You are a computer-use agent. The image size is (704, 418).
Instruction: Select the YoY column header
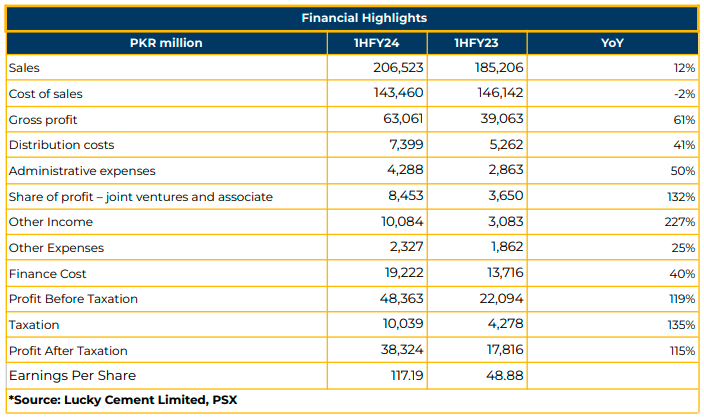coord(612,43)
